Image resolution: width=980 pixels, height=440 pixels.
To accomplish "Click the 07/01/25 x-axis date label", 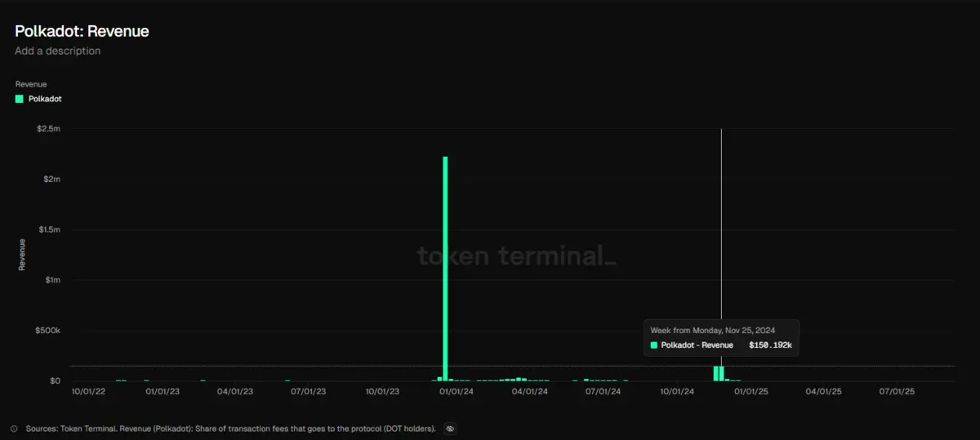I will [897, 392].
